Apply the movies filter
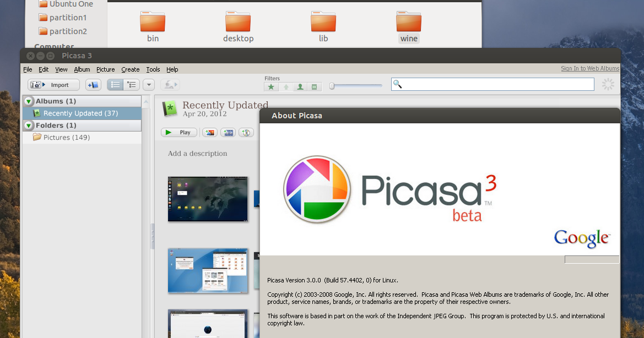The image size is (644, 338). point(315,86)
